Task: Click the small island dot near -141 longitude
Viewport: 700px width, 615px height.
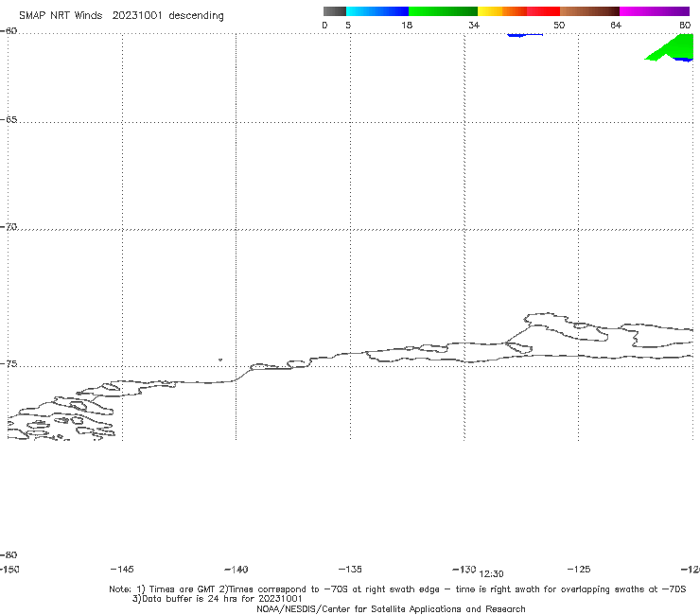Action: [x=220, y=360]
